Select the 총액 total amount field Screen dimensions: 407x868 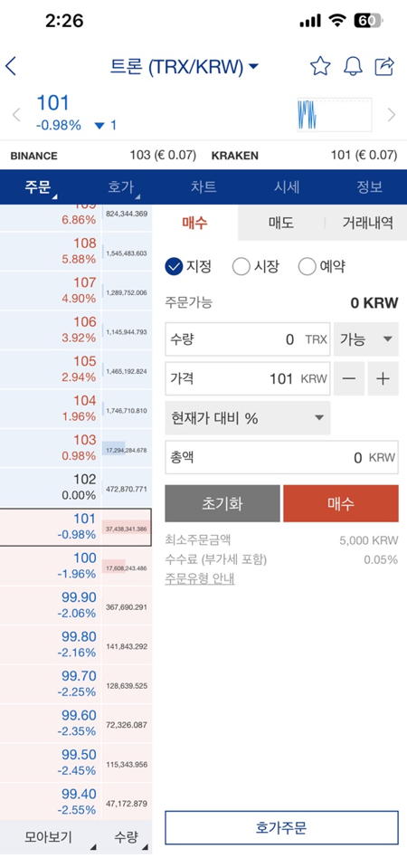pos(281,458)
